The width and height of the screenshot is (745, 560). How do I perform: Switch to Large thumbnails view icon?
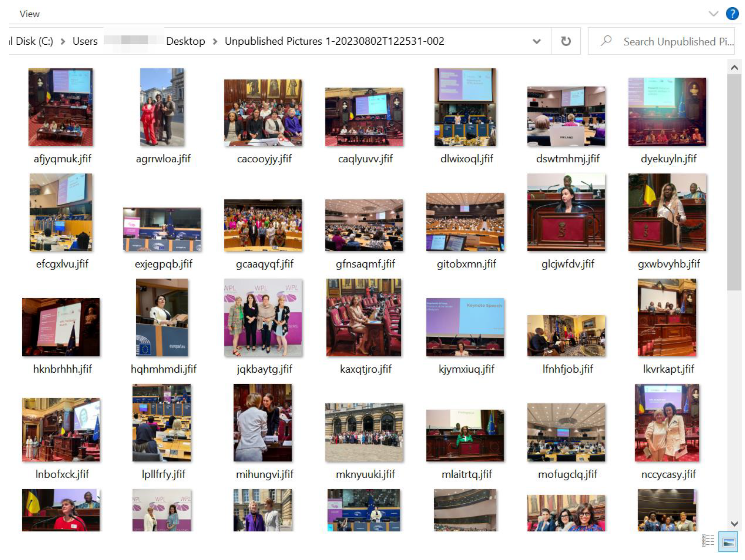(x=728, y=541)
